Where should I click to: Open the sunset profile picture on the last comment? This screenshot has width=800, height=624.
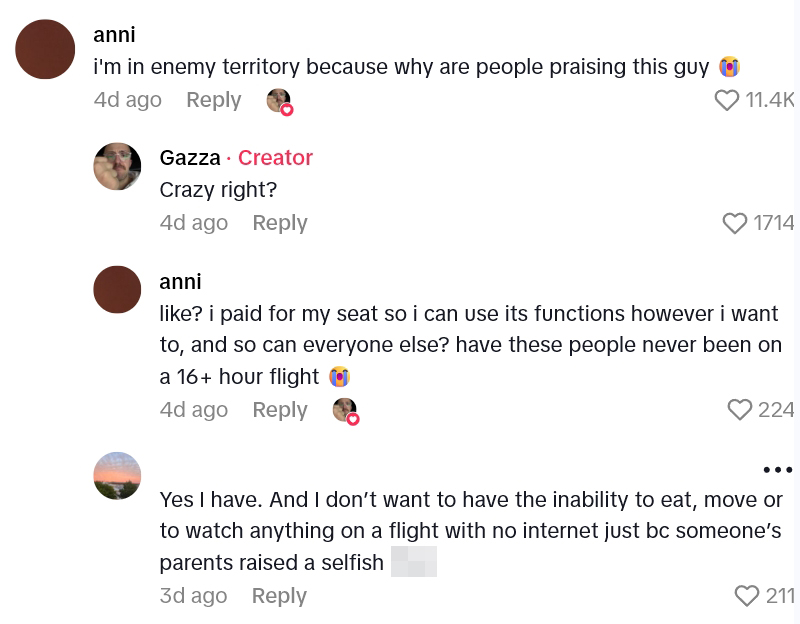[x=117, y=476]
